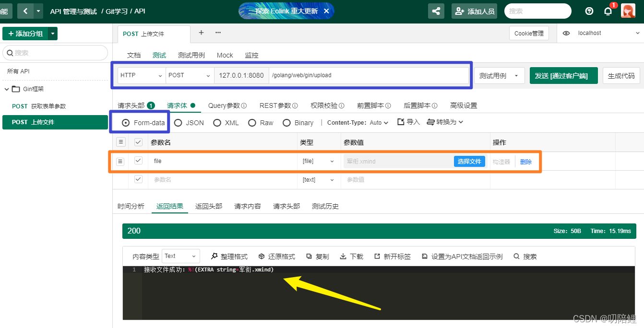Select the JSON radio button
Image resolution: width=644 pixels, height=328 pixels.
pyautogui.click(x=178, y=123)
